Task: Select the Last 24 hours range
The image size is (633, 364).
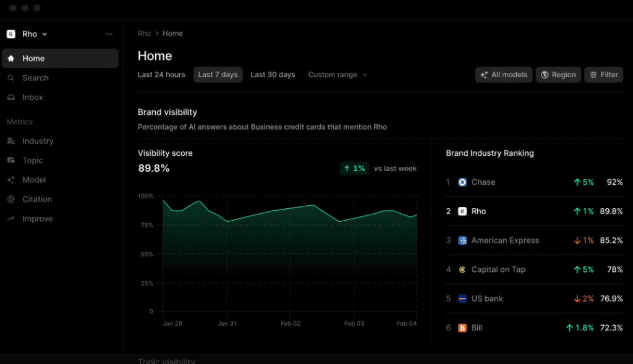Action: point(161,75)
